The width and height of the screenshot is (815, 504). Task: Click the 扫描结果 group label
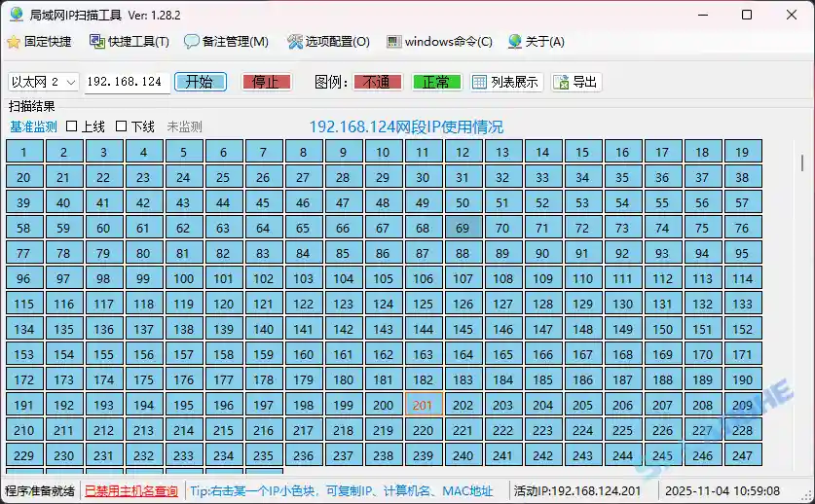coord(32,106)
